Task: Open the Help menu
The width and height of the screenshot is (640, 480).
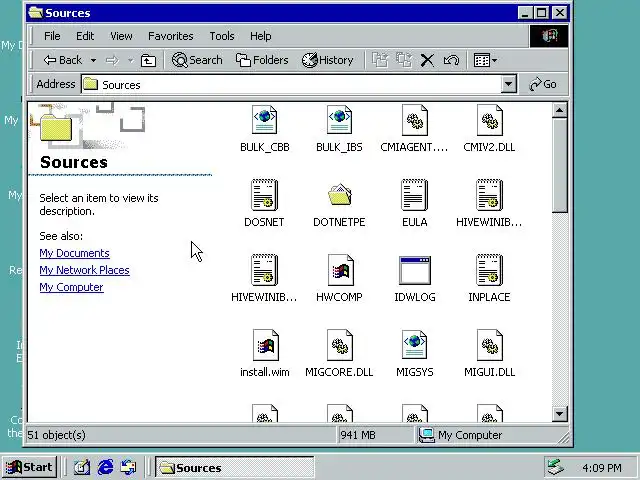Action: pos(260,36)
